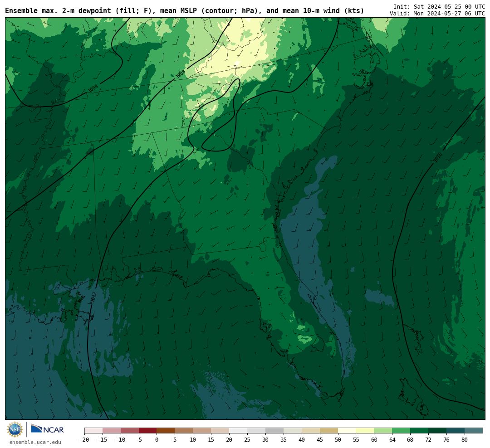Pick the yellow swatch between 55 and 60
The width and height of the screenshot is (490, 448).
[365, 431]
